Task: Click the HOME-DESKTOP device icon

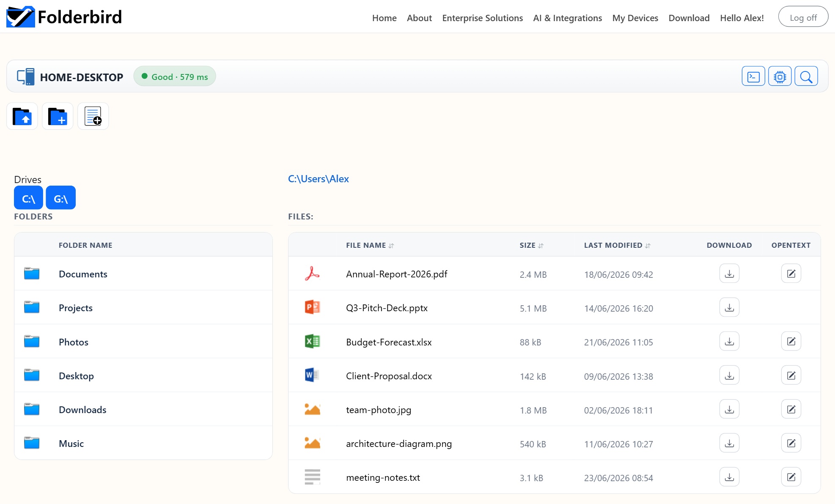Action: [26, 77]
